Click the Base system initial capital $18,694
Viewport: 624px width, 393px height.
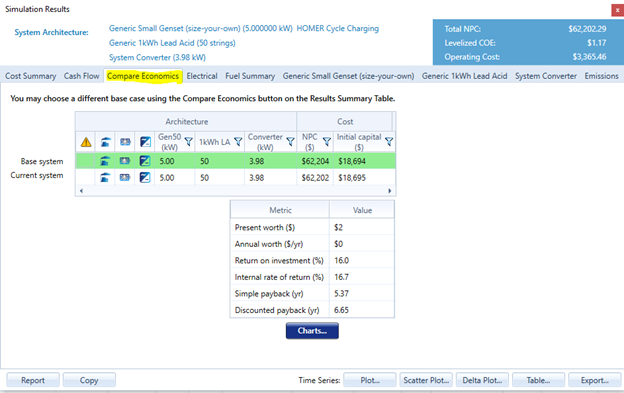click(352, 161)
